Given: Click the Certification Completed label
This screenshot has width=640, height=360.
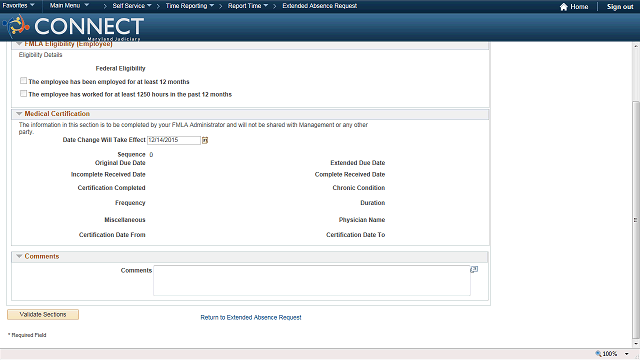Looking at the screenshot, I should coord(111,188).
